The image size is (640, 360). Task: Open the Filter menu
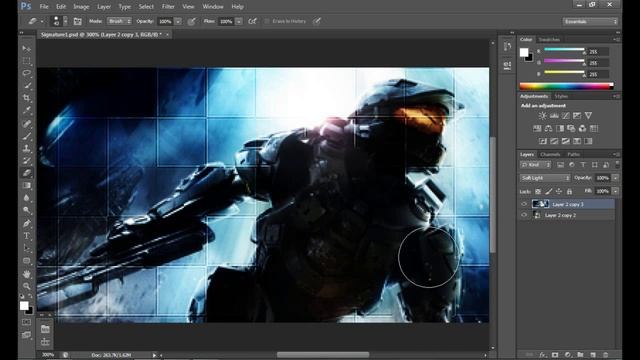point(168,7)
